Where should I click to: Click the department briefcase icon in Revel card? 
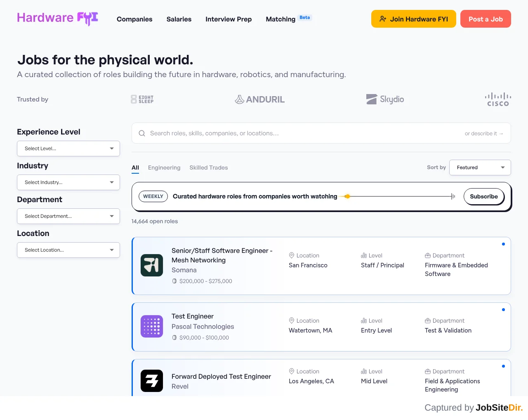(x=428, y=371)
